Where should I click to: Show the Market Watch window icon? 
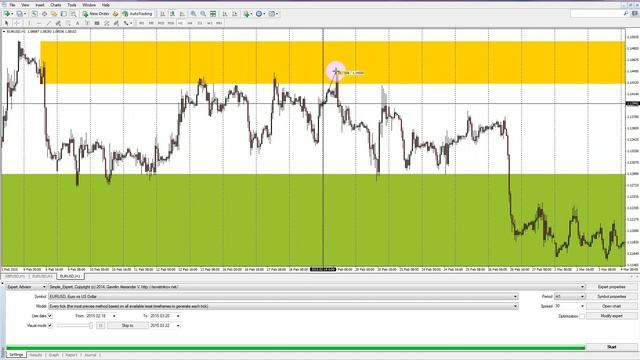(35, 14)
